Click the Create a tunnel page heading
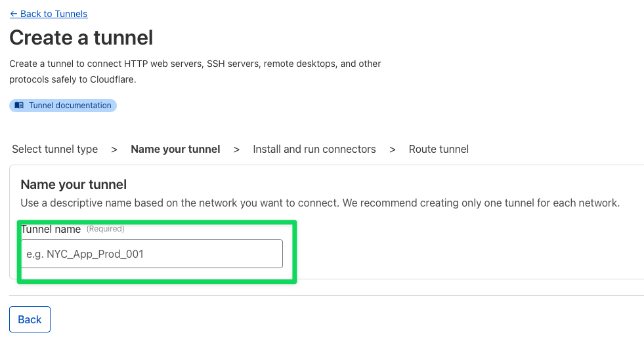Image resolution: width=644 pixels, height=341 pixels. 81,38
